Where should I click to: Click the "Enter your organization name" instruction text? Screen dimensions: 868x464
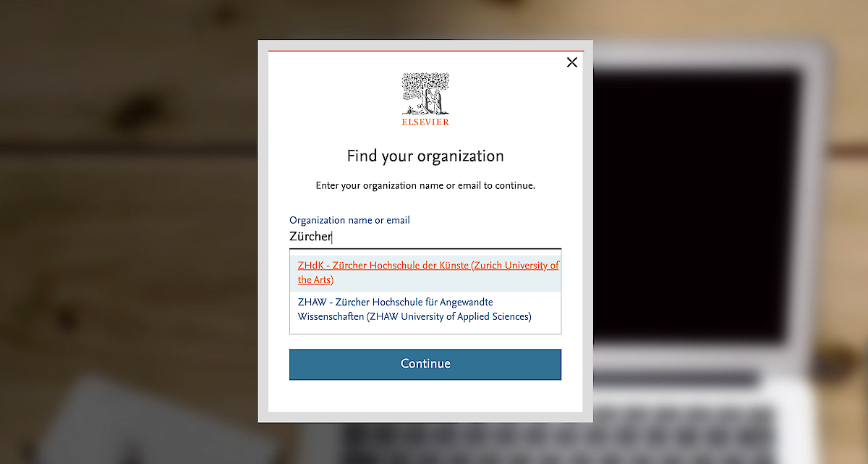click(x=425, y=185)
